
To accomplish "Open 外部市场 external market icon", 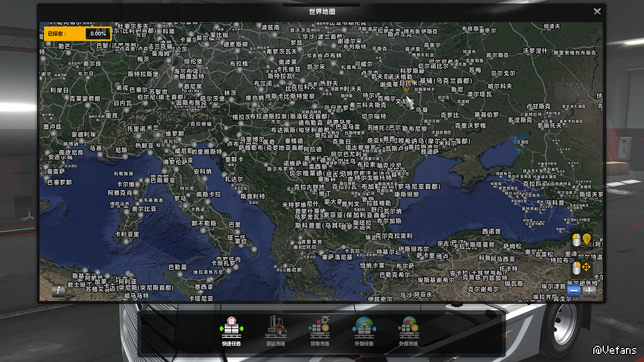I will pyautogui.click(x=408, y=329).
